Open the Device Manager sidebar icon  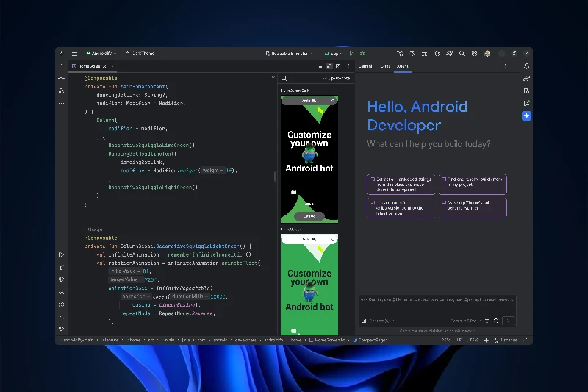point(526,90)
